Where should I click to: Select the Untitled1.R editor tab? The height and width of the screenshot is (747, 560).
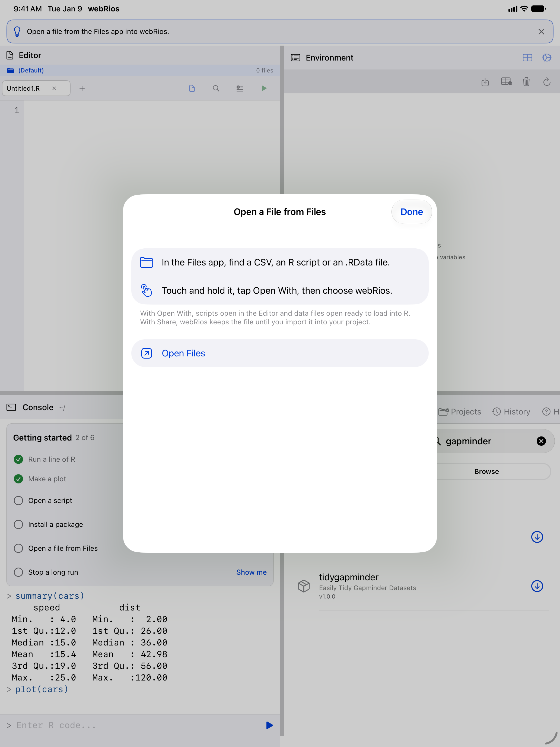(x=36, y=88)
